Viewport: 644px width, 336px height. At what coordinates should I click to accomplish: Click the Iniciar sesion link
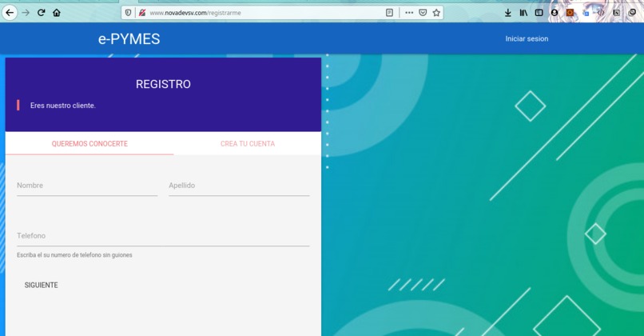click(x=527, y=38)
